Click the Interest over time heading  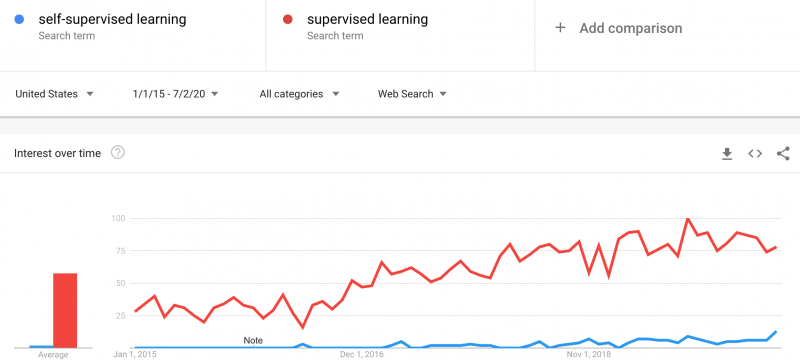pyautogui.click(x=57, y=153)
